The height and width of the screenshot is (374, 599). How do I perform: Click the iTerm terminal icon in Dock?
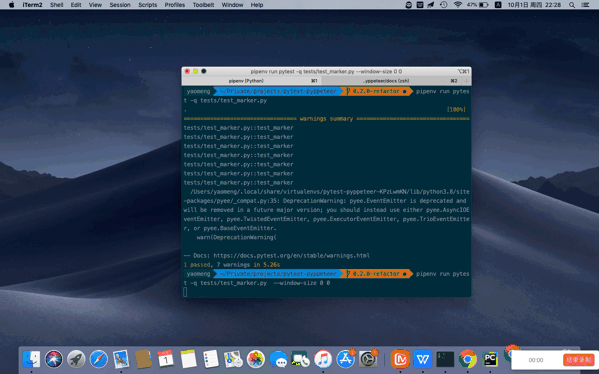coord(445,359)
